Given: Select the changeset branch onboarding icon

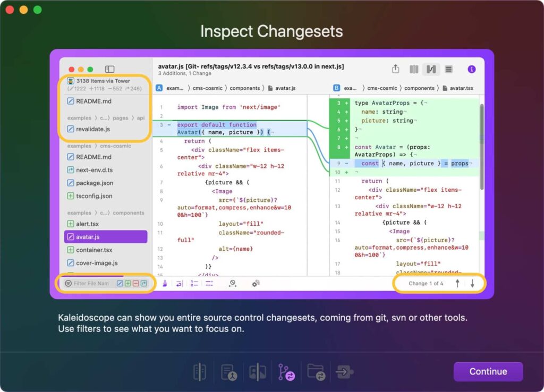Looking at the screenshot, I should (286, 372).
